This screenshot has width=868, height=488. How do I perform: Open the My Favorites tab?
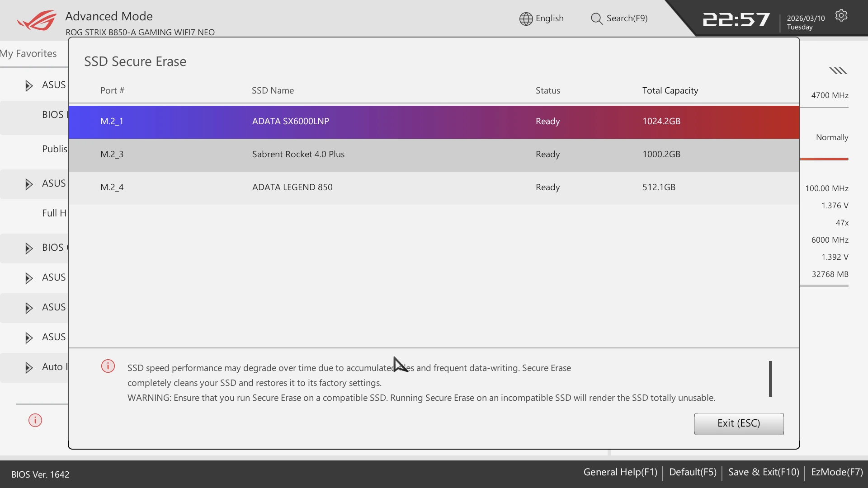(x=29, y=54)
